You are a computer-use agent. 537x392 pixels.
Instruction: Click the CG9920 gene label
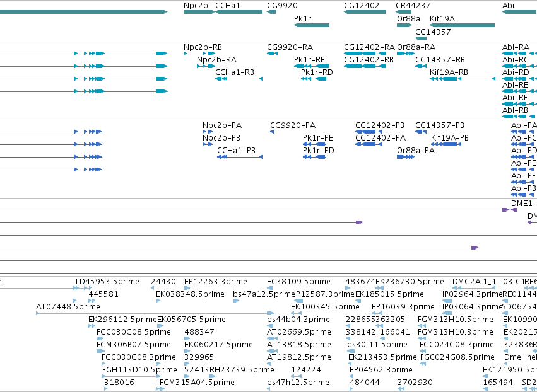[x=282, y=6]
